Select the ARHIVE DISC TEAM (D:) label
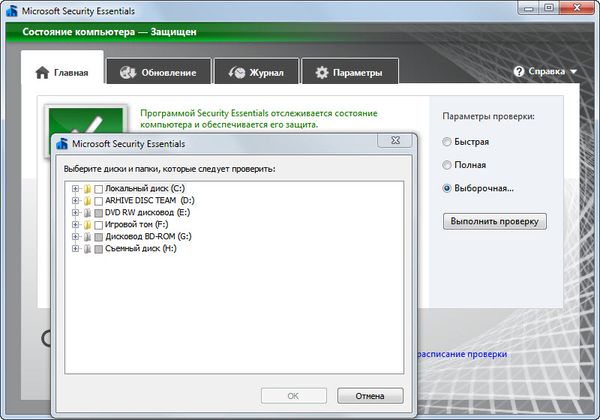600x420 pixels. (150, 200)
